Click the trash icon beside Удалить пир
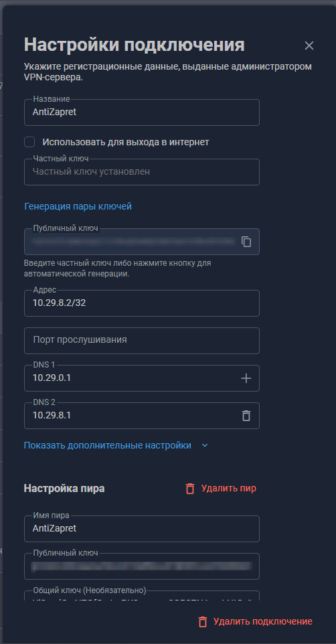 coord(190,489)
